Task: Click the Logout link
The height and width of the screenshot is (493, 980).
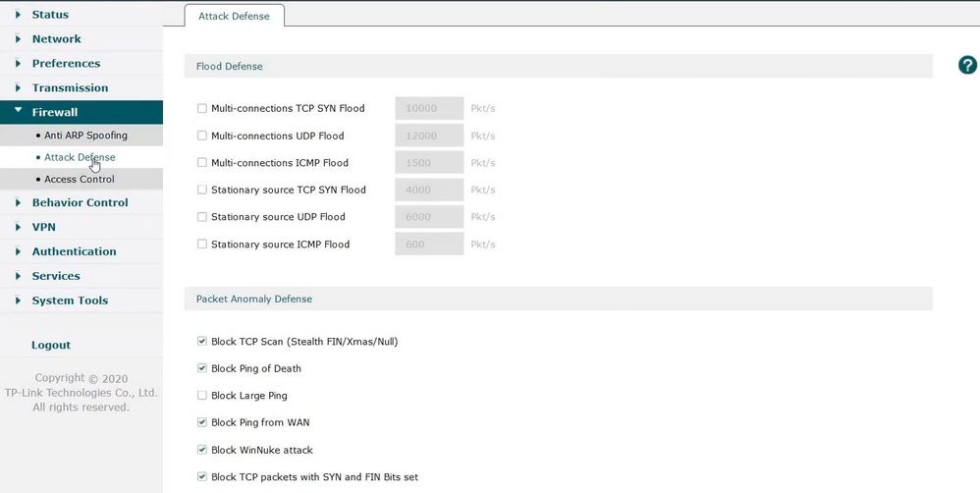Action: [51, 345]
